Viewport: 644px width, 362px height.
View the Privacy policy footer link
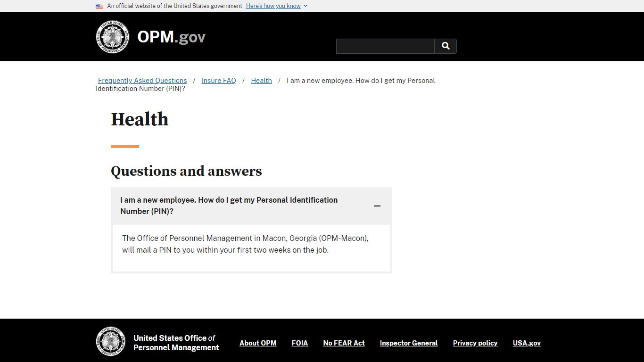(475, 343)
